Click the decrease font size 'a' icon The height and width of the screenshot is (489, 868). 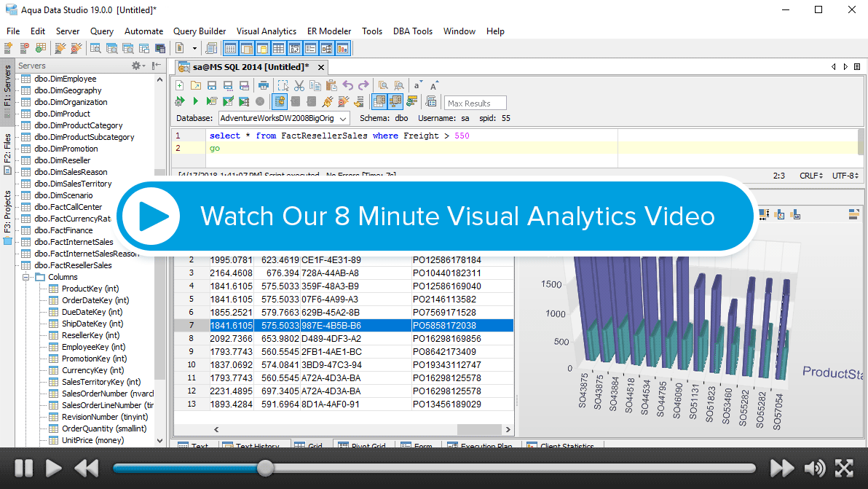tap(417, 85)
